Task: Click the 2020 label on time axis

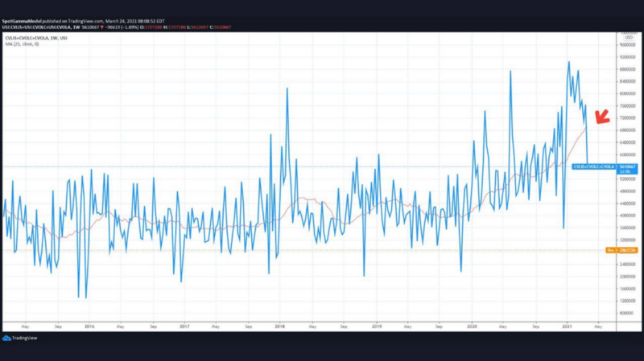Action: coord(473,327)
